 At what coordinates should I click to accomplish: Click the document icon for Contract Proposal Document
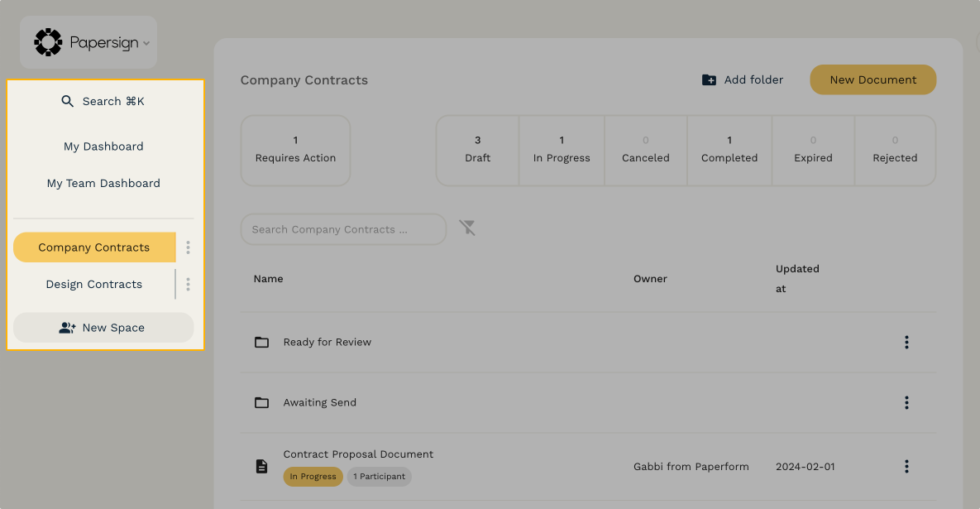point(261,465)
